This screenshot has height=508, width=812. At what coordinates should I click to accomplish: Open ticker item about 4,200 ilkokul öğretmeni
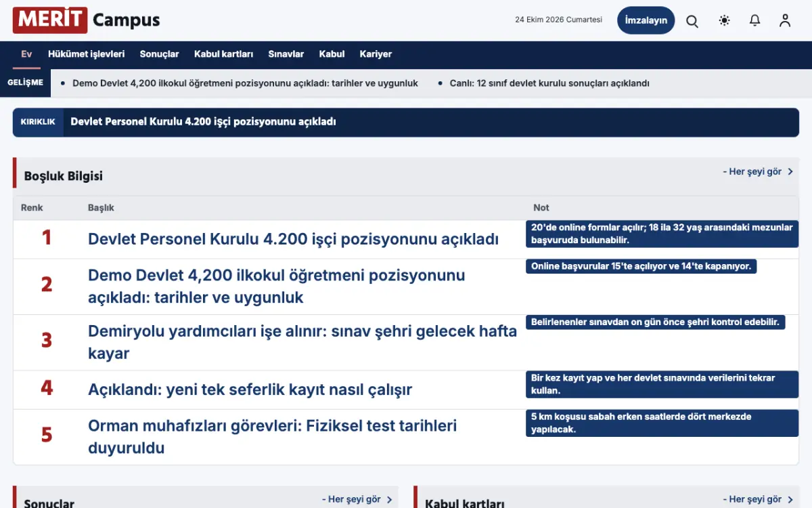click(x=245, y=83)
